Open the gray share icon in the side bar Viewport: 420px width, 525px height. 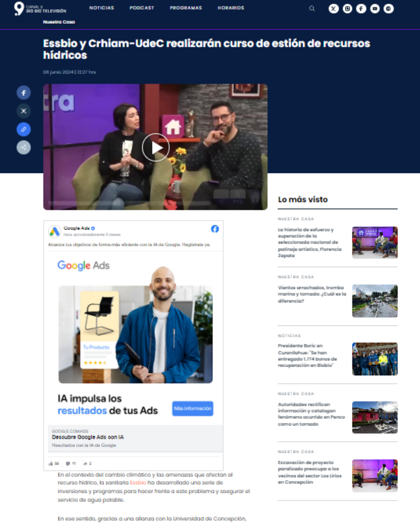pyautogui.click(x=24, y=147)
